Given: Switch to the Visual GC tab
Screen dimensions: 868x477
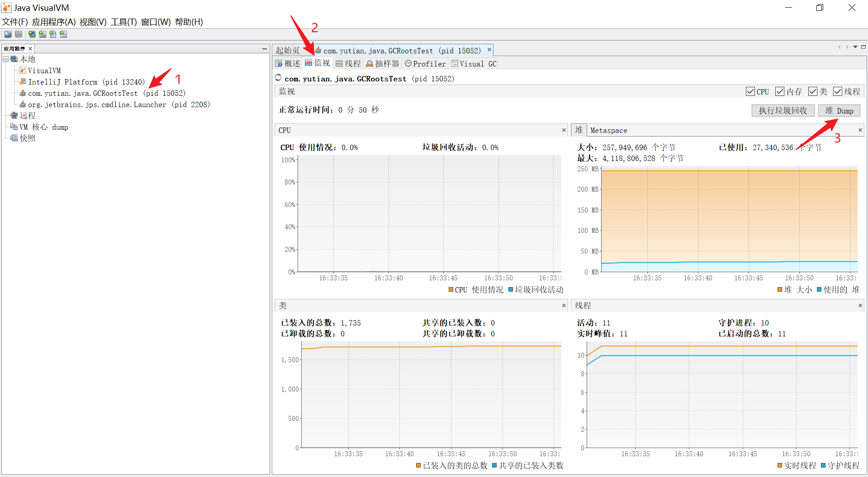Looking at the screenshot, I should (x=474, y=64).
